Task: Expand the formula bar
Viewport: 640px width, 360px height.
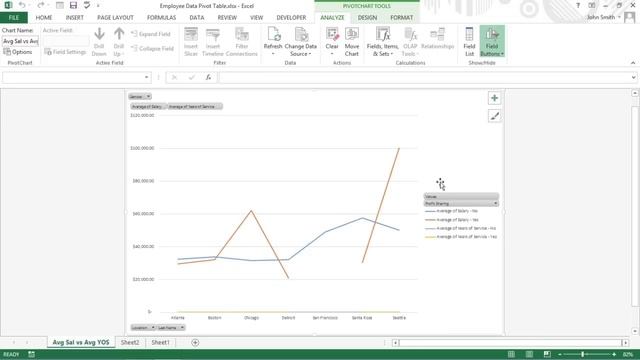Action: tap(633, 78)
